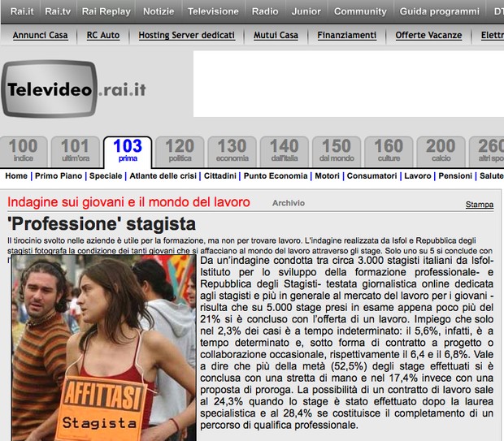Click the white banner ad area
504x441 pixels.
coord(349,84)
